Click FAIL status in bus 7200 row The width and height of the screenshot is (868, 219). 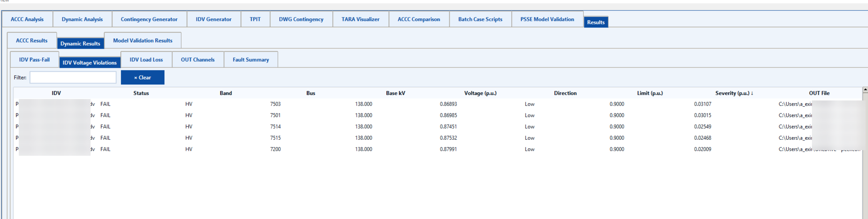pos(105,149)
